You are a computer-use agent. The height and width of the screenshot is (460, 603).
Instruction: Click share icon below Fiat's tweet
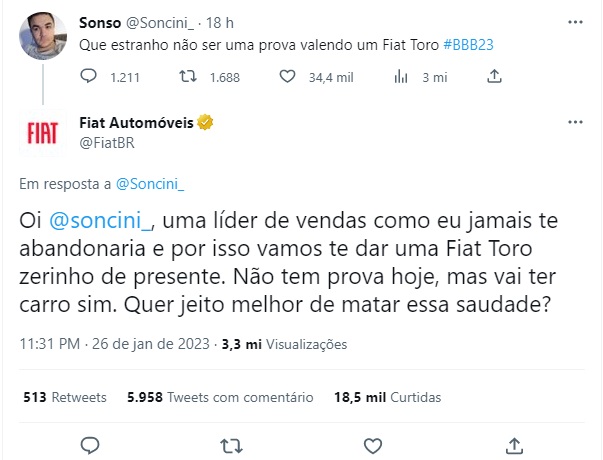pos(513,443)
